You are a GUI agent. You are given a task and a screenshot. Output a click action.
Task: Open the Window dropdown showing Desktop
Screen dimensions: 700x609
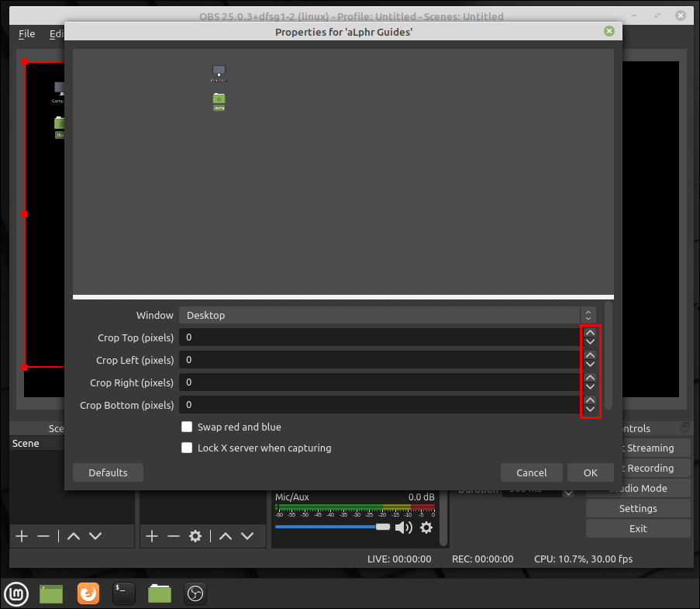click(x=387, y=315)
